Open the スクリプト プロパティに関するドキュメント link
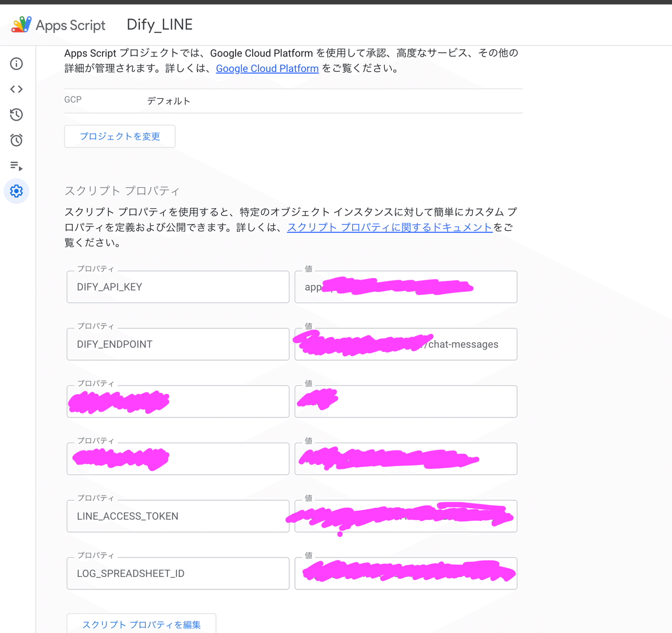 (x=390, y=227)
